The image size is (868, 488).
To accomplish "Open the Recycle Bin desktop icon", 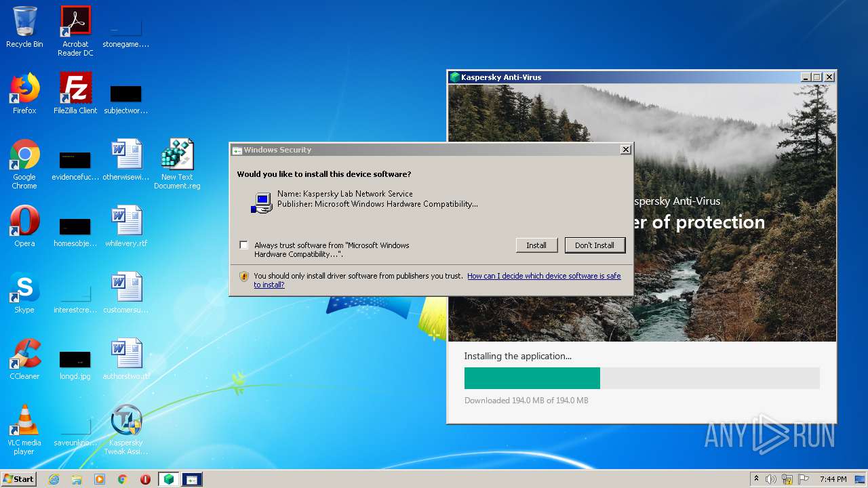I will [x=24, y=27].
